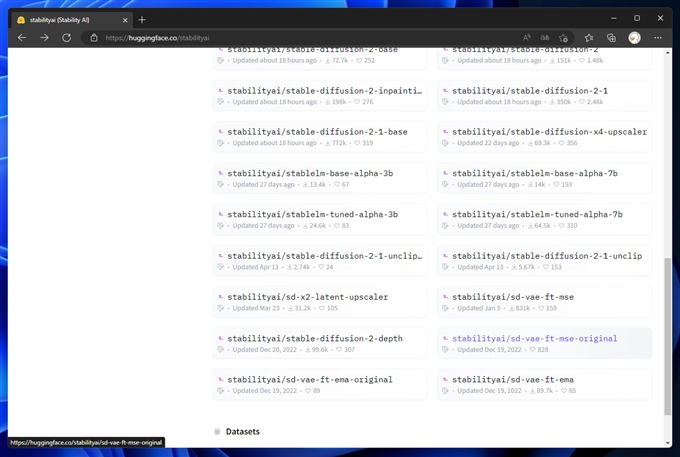Click the download icon on stable-diffusion-2-1-base
680x457 pixels.
pyautogui.click(x=327, y=143)
